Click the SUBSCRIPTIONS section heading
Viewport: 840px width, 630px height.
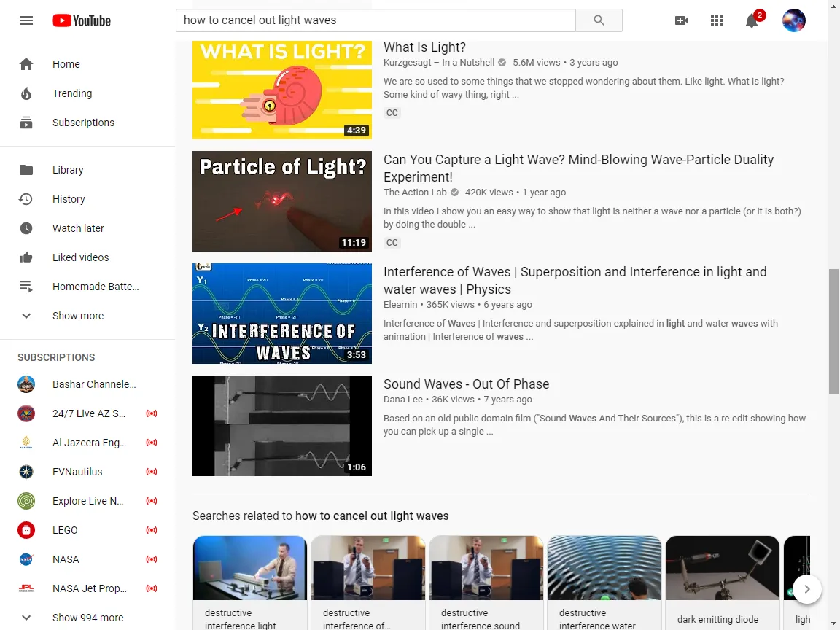click(56, 357)
